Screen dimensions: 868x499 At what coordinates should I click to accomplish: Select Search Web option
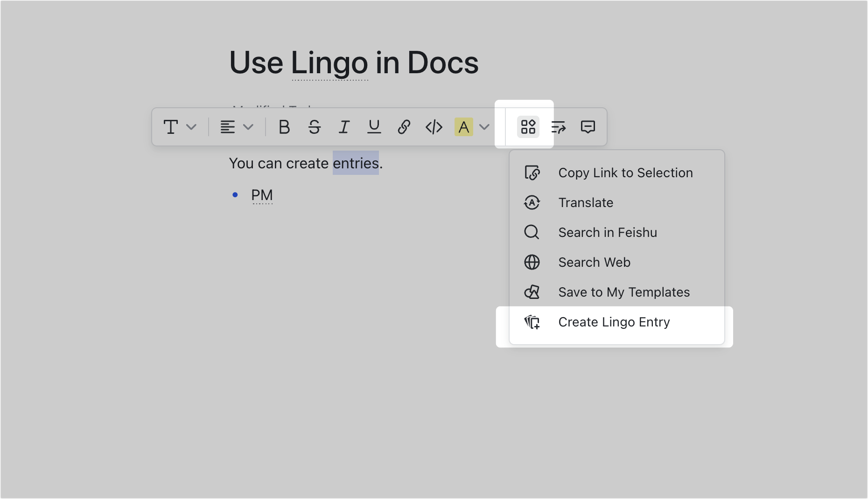617,262
